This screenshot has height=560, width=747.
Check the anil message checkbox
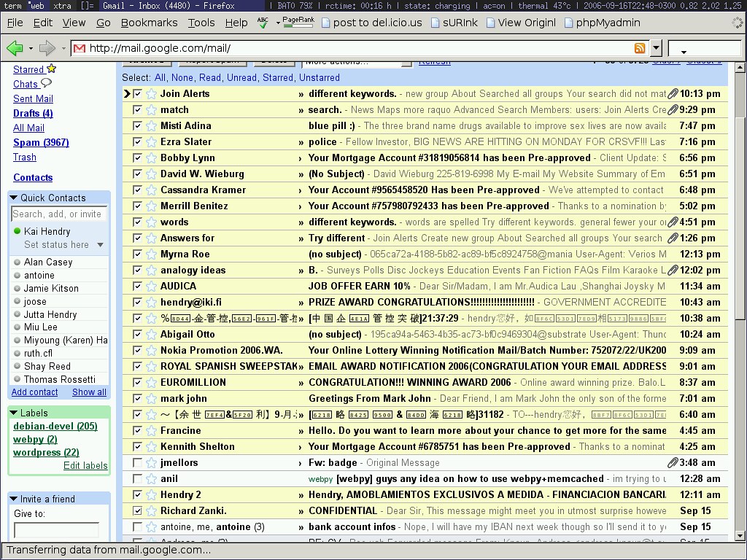coord(137,478)
